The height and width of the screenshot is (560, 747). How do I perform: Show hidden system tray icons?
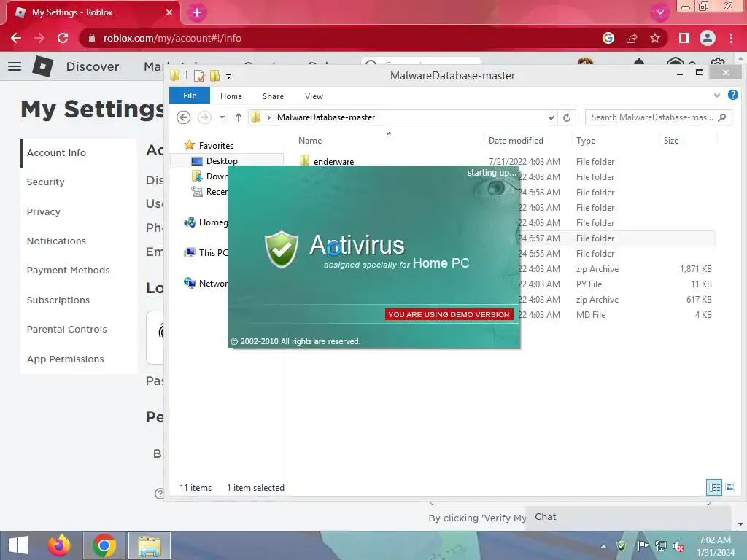tap(603, 546)
